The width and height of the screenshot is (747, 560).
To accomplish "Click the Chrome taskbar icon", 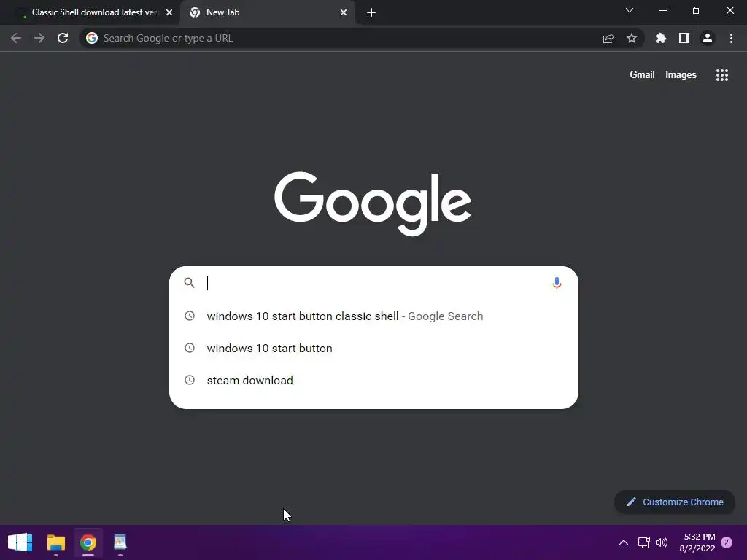I will coord(88,542).
